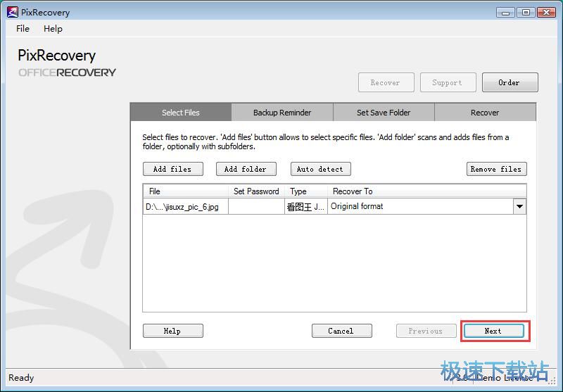The image size is (563, 392).
Task: Click the Add folder button
Action: 246,169
